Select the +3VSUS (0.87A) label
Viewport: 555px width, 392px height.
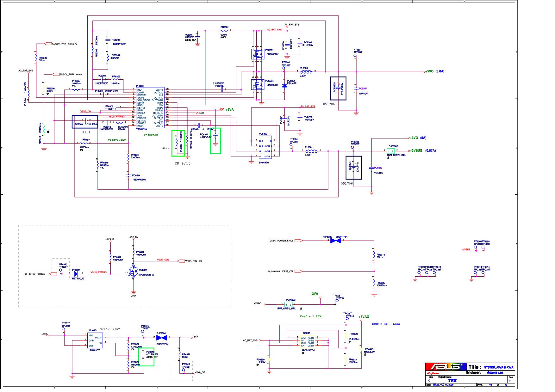coord(422,151)
